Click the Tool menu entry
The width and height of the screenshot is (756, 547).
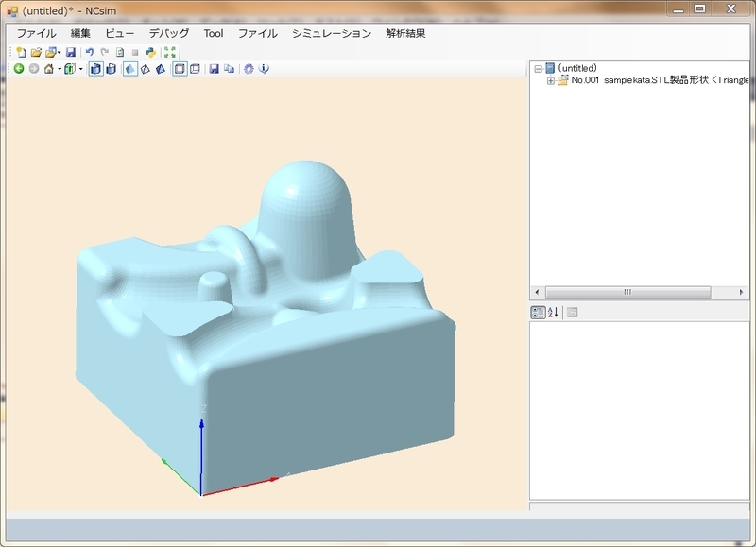coord(213,32)
